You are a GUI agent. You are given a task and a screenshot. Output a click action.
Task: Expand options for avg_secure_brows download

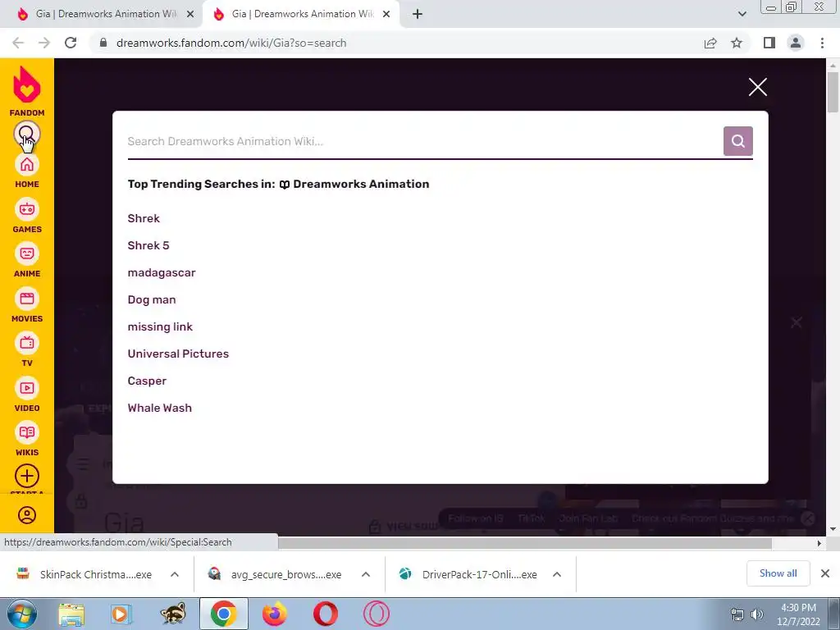(x=366, y=574)
